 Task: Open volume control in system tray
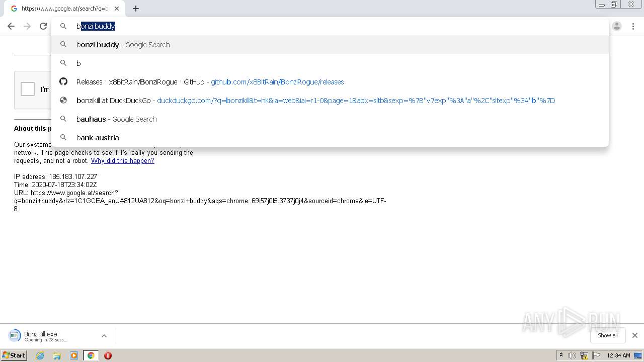[x=572, y=355]
